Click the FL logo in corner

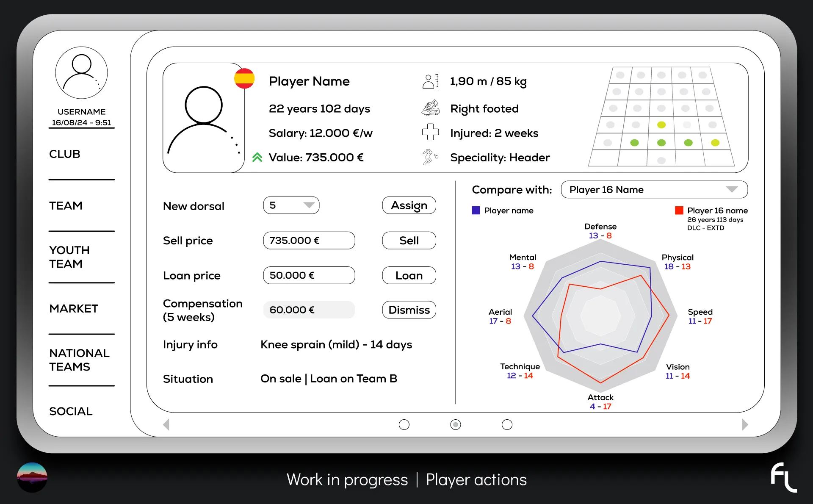coord(784,477)
